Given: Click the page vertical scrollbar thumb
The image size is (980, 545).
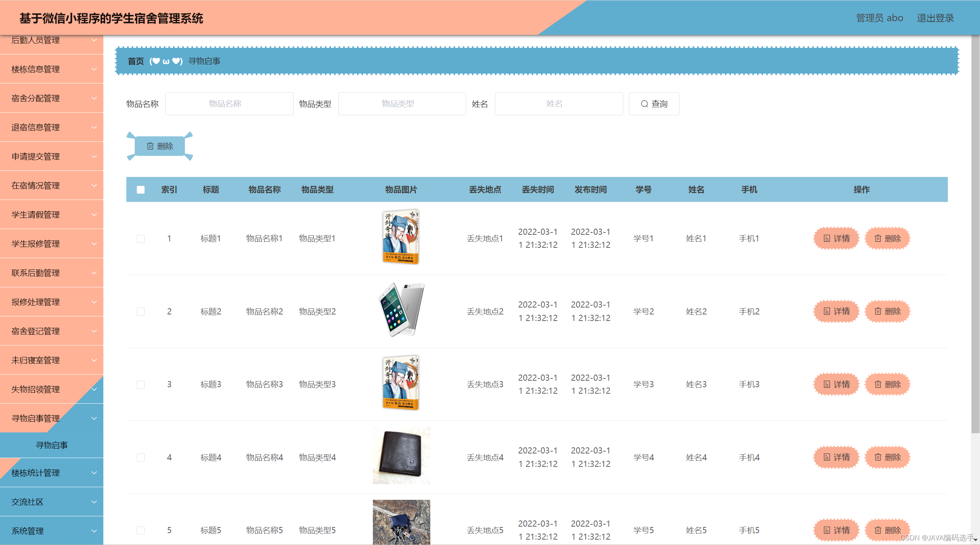Looking at the screenshot, I should coord(975,234).
